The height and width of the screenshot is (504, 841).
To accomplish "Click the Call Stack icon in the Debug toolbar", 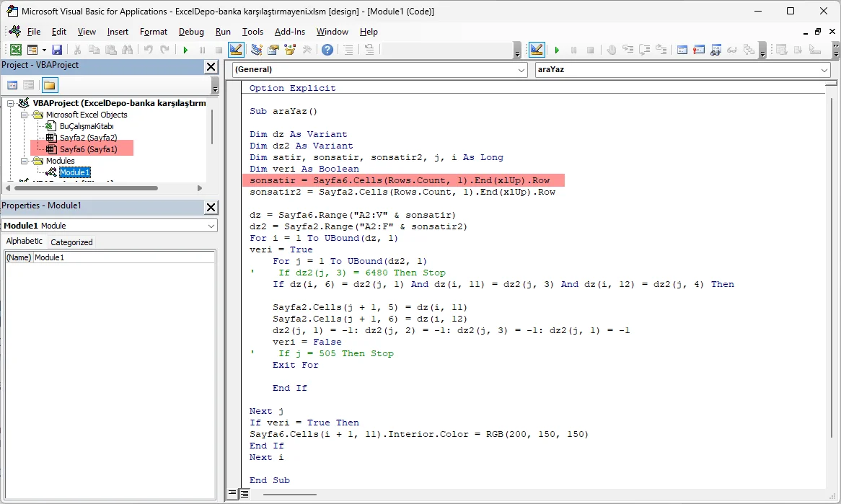I will click(x=749, y=50).
